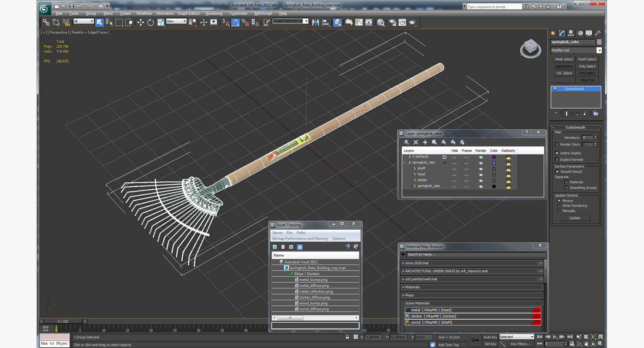Collapse springbok_rake layer tree node
This screenshot has width=644, height=348.
click(405, 163)
